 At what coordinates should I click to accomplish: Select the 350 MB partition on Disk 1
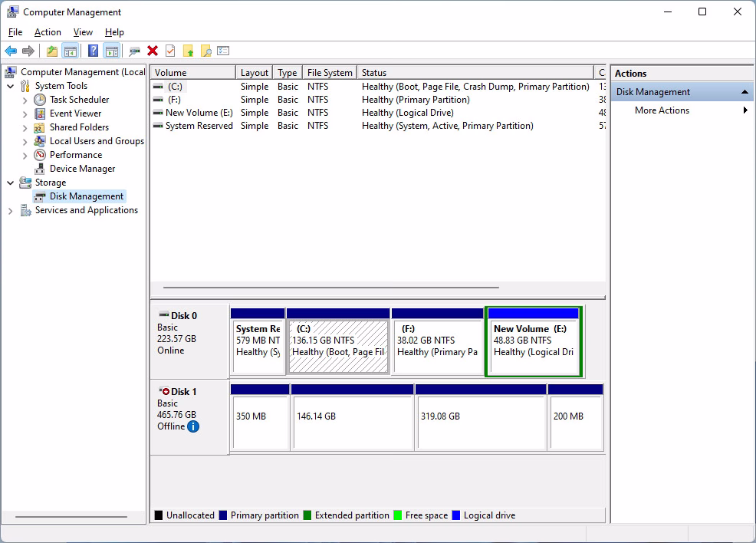click(x=261, y=417)
